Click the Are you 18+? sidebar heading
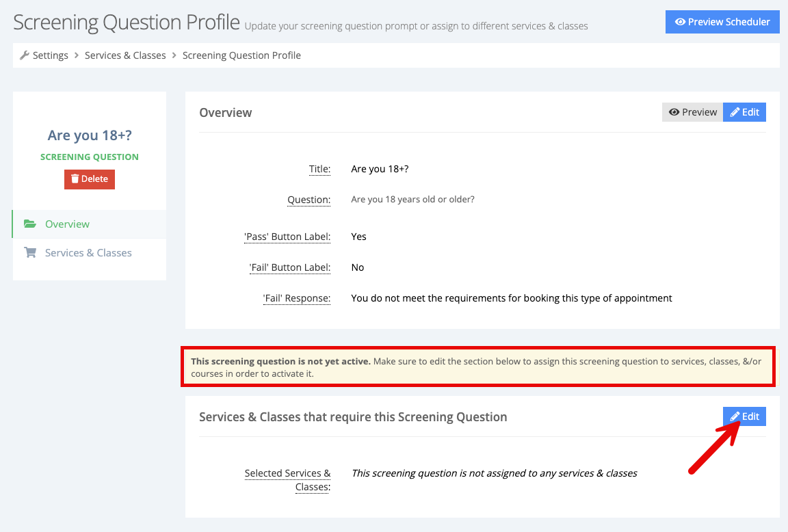Viewport: 788px width, 532px height. click(x=90, y=135)
